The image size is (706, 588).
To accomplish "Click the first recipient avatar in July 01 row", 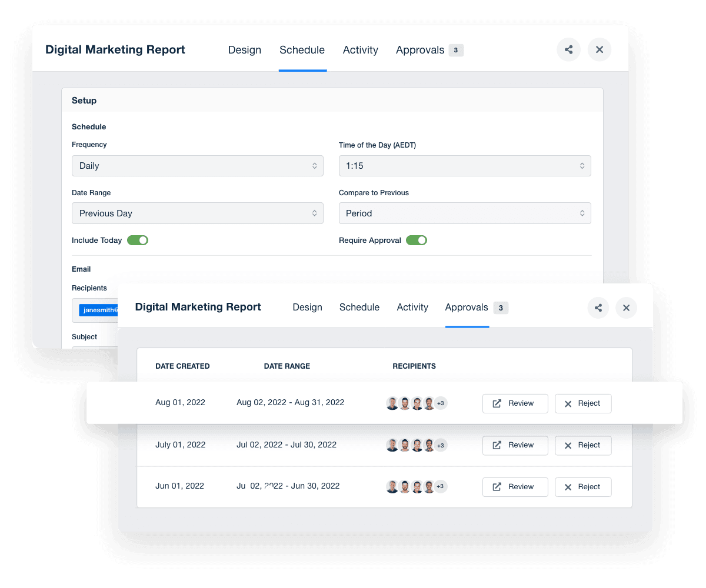I will [x=392, y=445].
